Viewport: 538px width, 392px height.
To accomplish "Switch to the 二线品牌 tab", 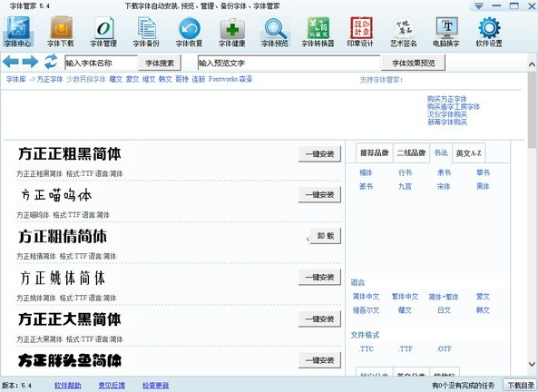I will (x=411, y=153).
